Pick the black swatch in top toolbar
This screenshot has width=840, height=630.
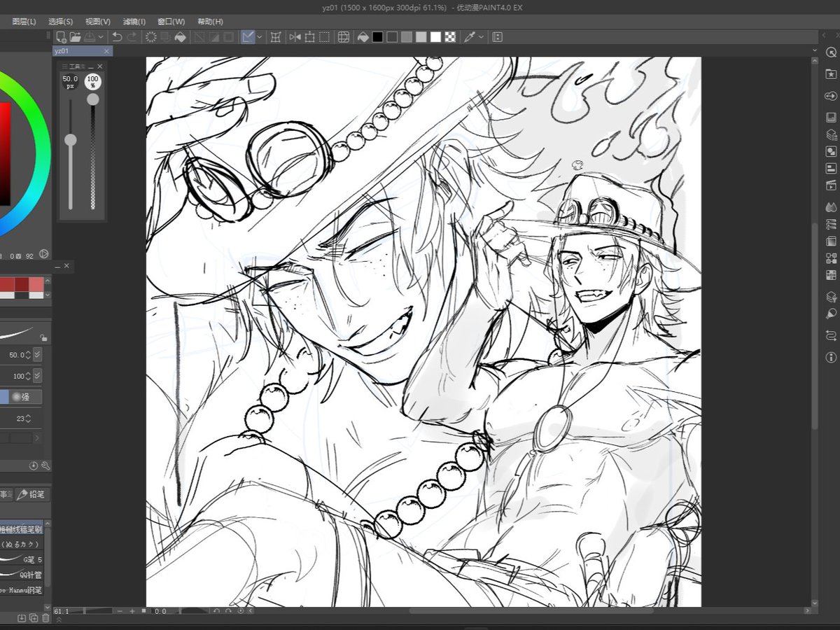click(377, 36)
